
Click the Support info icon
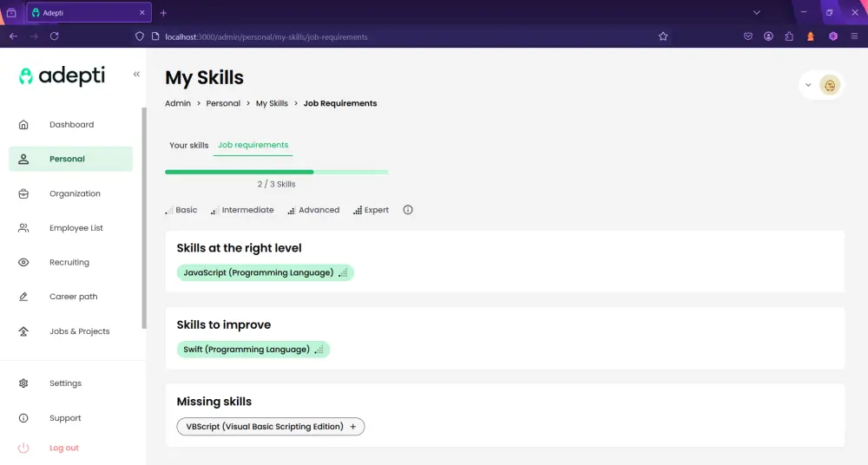pyautogui.click(x=23, y=418)
